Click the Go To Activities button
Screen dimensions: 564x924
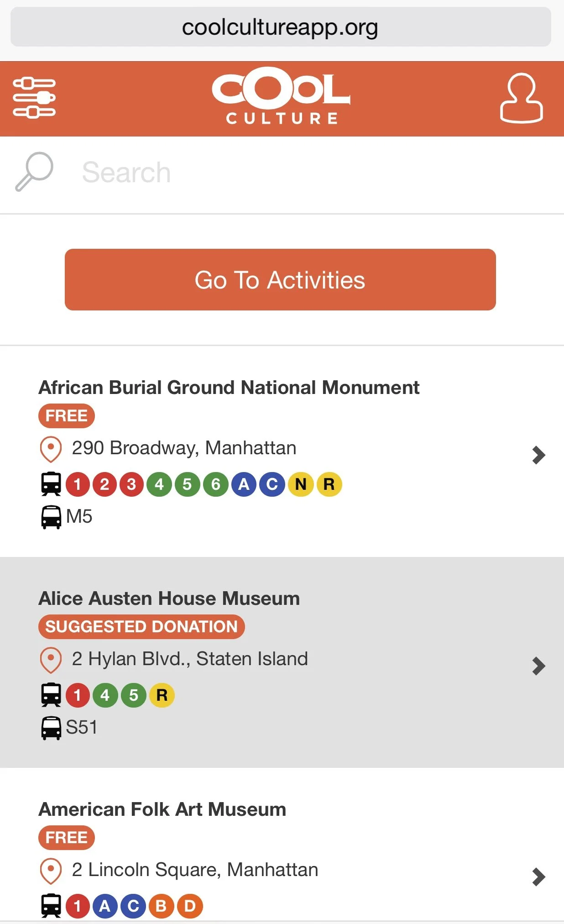click(280, 280)
